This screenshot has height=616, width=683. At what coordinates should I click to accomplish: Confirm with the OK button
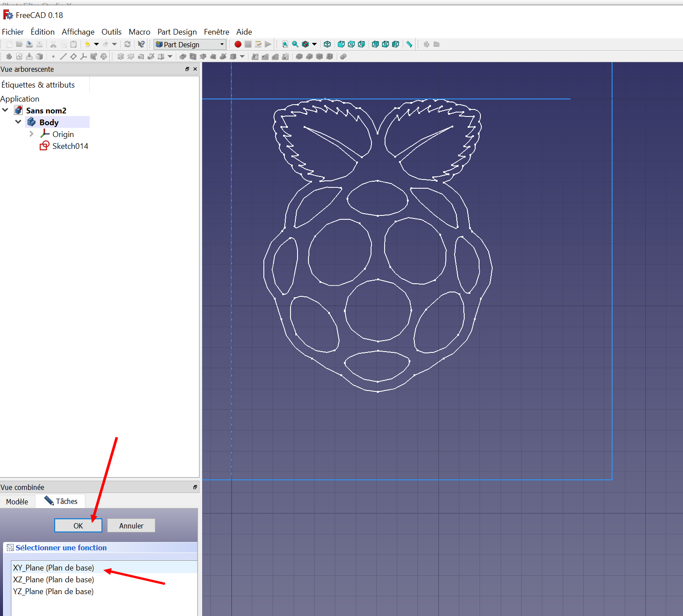click(x=78, y=526)
